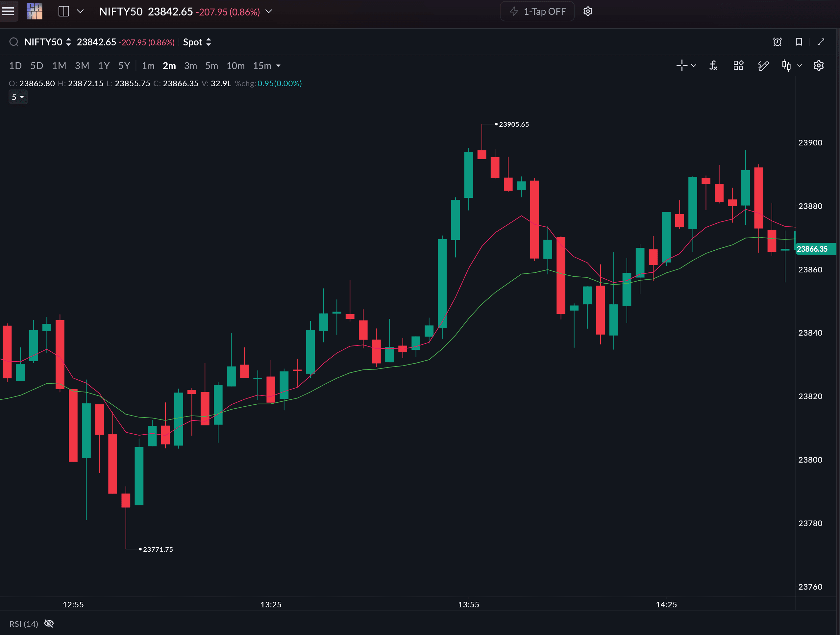Viewport: 840px width, 635px height.
Task: Click the 1Y range button
Action: [104, 66]
